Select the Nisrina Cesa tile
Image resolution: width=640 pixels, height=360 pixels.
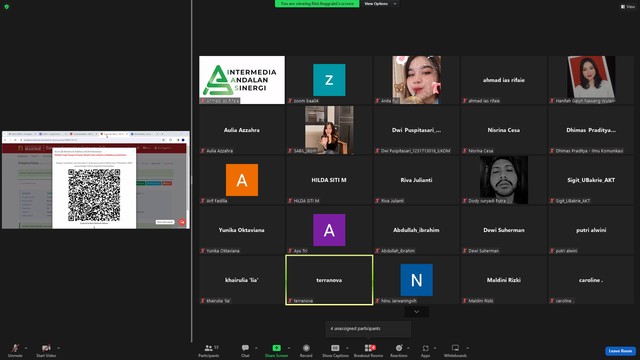(x=504, y=130)
